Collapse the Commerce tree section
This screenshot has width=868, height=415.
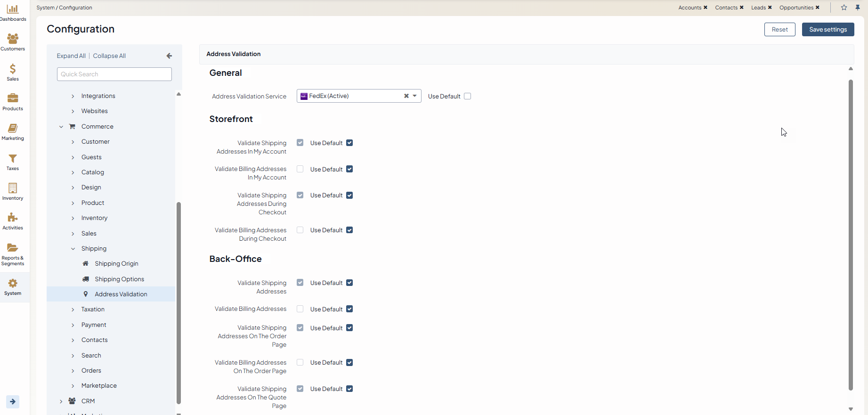(61, 127)
